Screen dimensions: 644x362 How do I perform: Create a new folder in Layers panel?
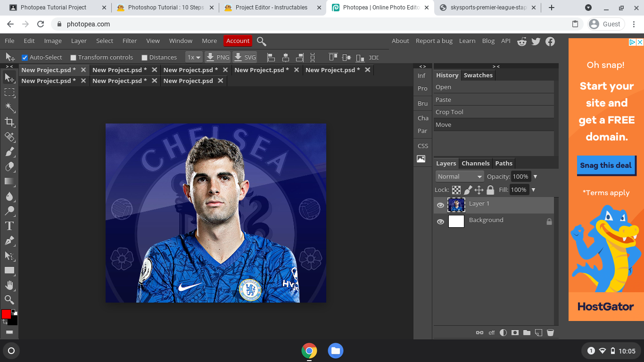tap(527, 332)
